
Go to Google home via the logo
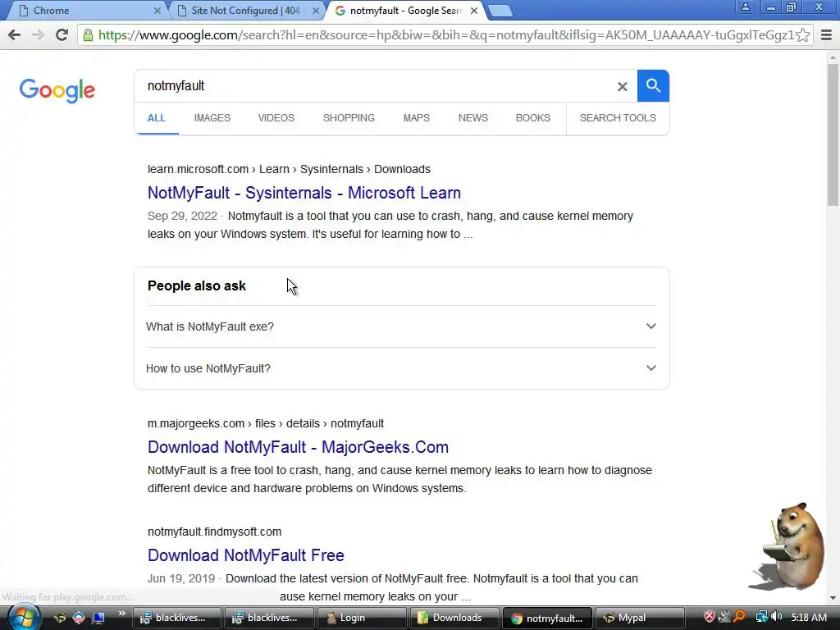[57, 90]
